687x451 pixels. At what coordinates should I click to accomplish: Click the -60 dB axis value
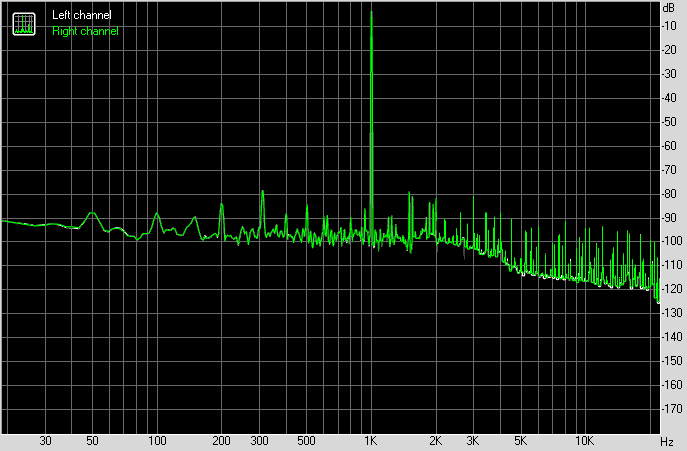click(669, 146)
